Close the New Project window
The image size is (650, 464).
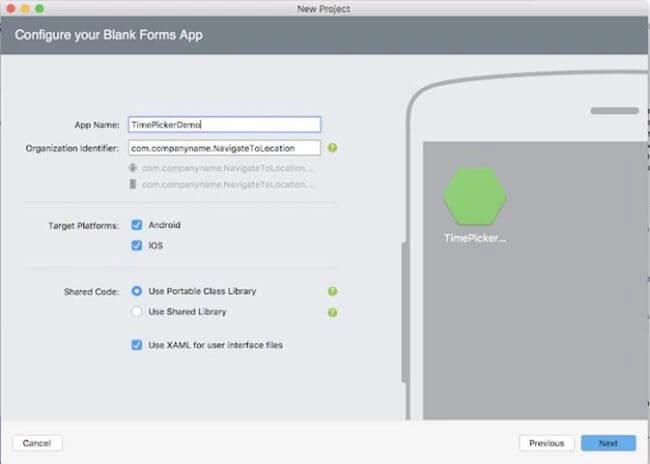click(x=11, y=9)
